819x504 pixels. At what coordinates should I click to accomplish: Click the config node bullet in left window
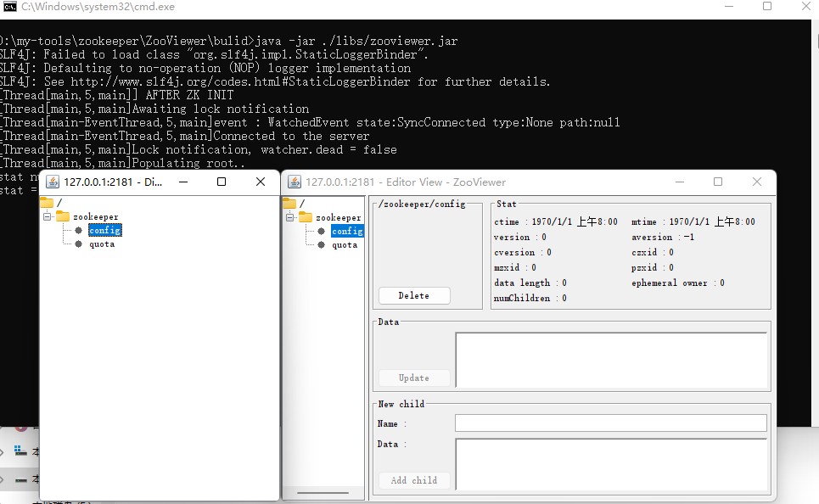(x=79, y=230)
